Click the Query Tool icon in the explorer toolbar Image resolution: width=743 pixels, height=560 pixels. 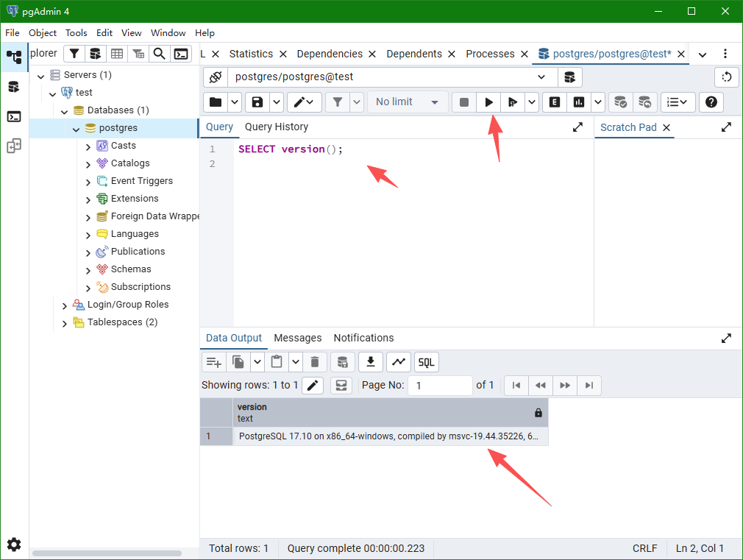tap(95, 54)
